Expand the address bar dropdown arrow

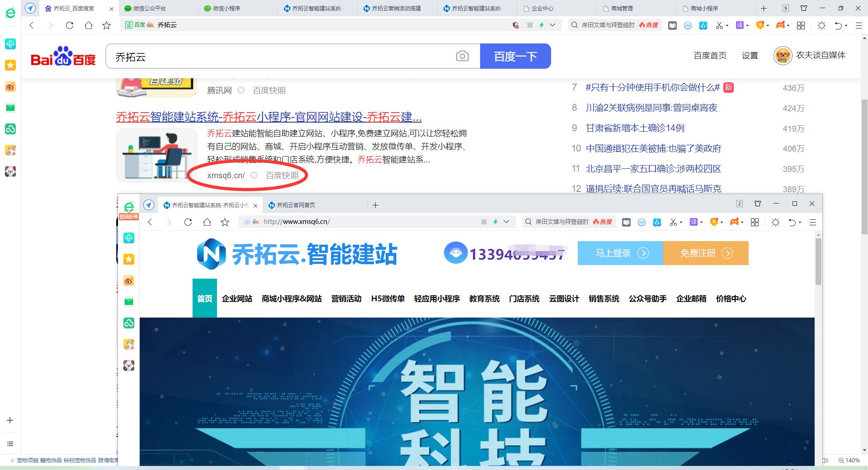[552, 25]
